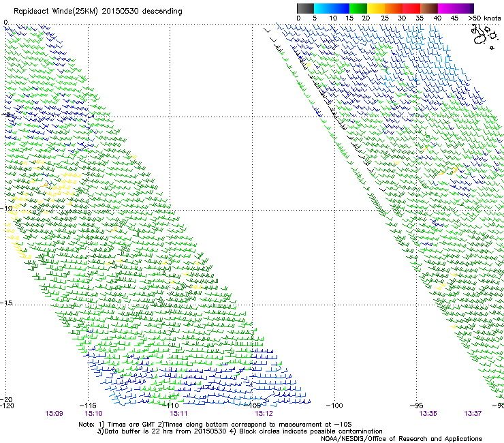Viewport: 504px width, 443px height.
Task: Click the '-15' latitude axis label
Action: pos(6,303)
